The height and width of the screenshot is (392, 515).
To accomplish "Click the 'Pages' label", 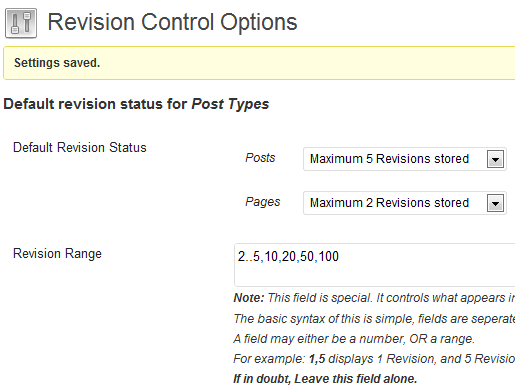I will click(263, 202).
